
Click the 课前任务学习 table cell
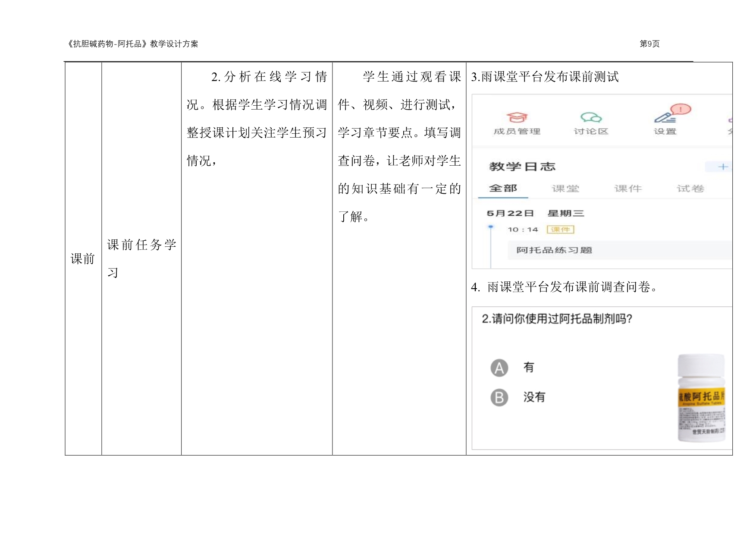pos(141,258)
